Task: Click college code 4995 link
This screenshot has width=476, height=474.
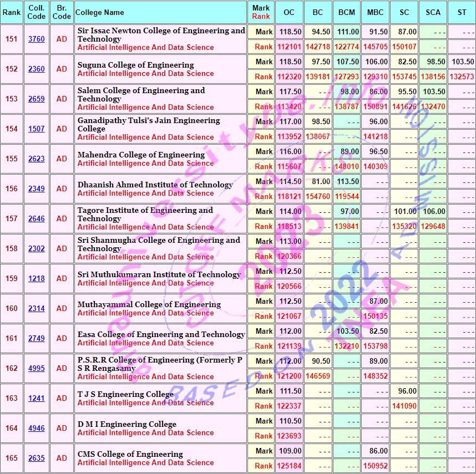Action: pos(36,368)
